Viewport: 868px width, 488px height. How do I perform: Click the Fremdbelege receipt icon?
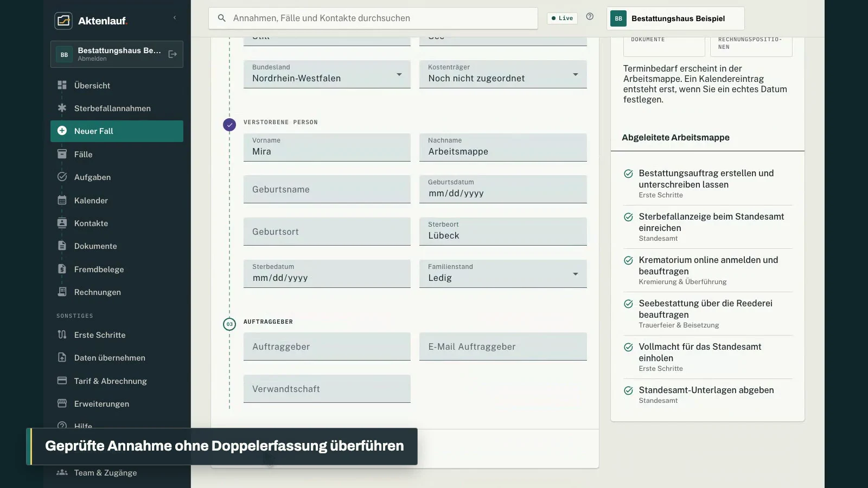62,269
